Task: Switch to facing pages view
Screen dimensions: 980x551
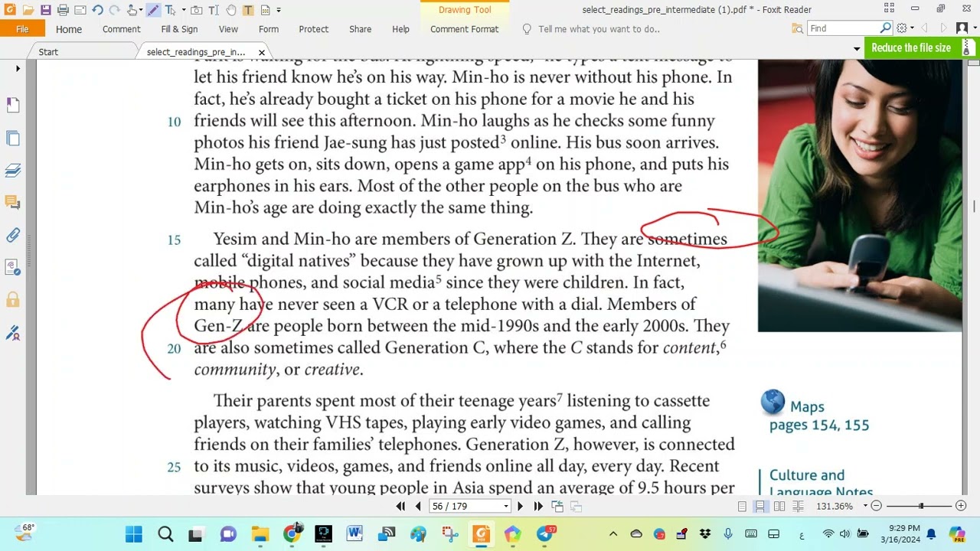Action: tap(779, 507)
